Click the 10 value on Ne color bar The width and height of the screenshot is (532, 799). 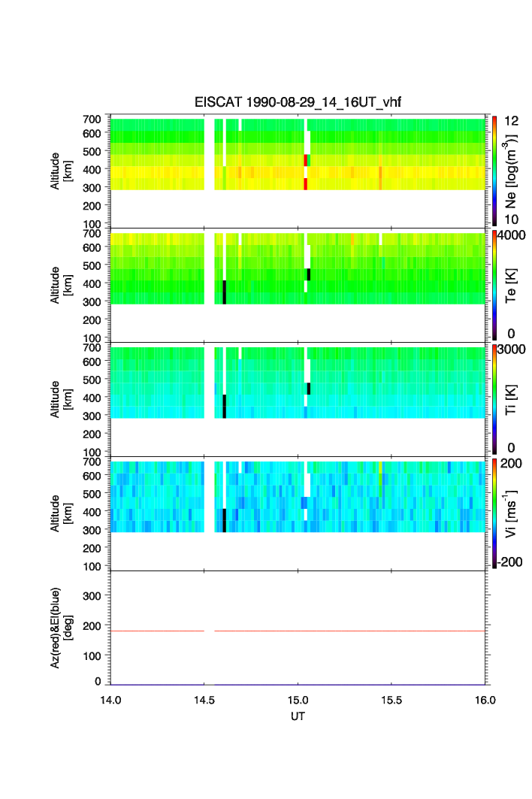click(511, 219)
